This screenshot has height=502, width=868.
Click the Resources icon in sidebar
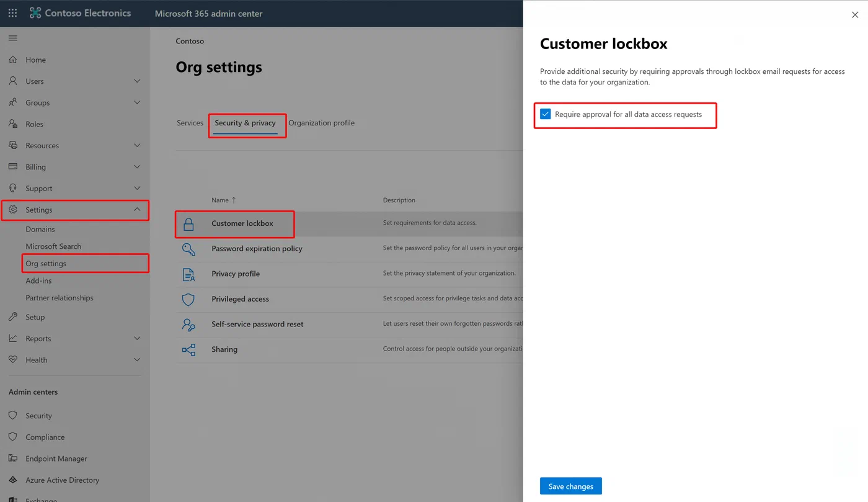click(13, 146)
